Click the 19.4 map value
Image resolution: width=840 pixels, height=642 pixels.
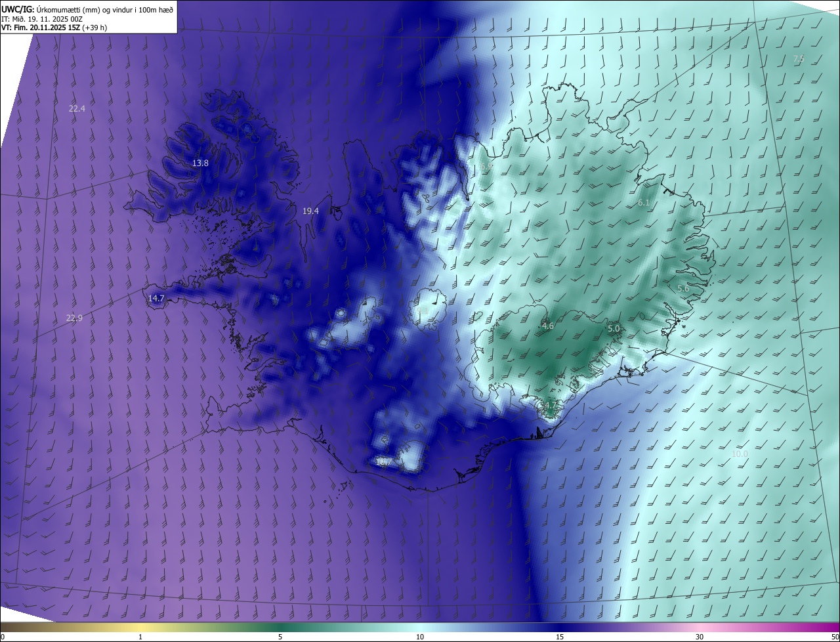tap(310, 211)
